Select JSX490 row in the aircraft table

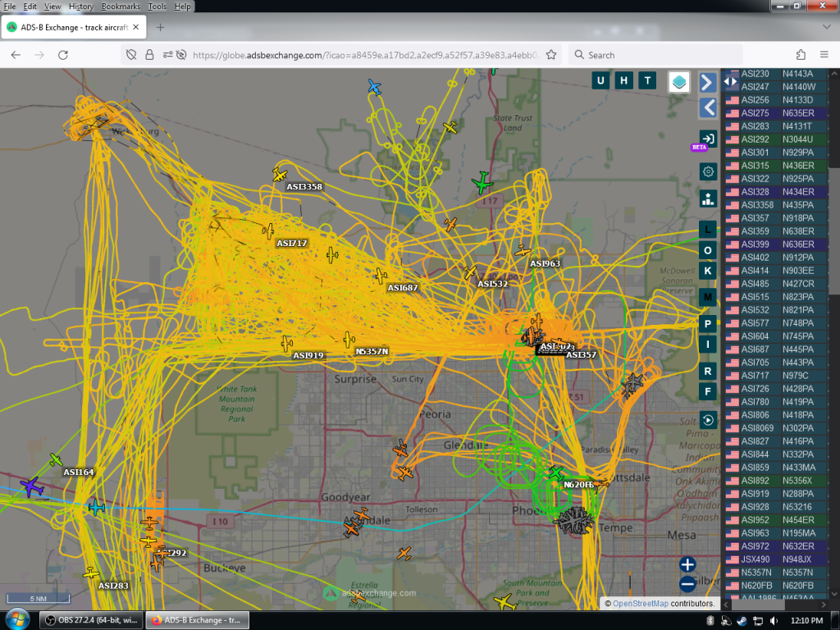[776, 559]
